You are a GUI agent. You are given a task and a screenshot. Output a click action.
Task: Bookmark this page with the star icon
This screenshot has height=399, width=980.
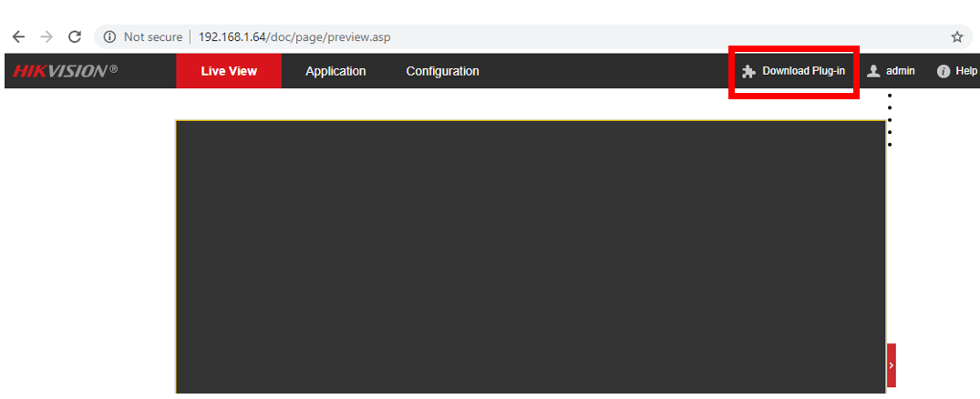point(956,37)
